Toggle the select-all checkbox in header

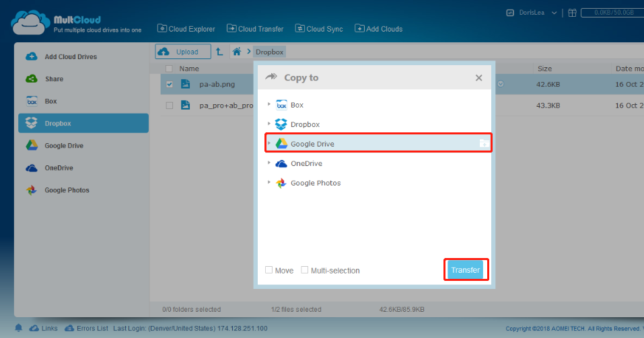169,69
